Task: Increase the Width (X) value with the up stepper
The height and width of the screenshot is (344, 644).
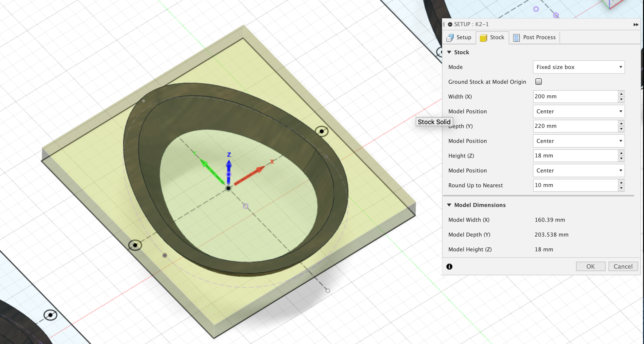Action: [x=621, y=94]
